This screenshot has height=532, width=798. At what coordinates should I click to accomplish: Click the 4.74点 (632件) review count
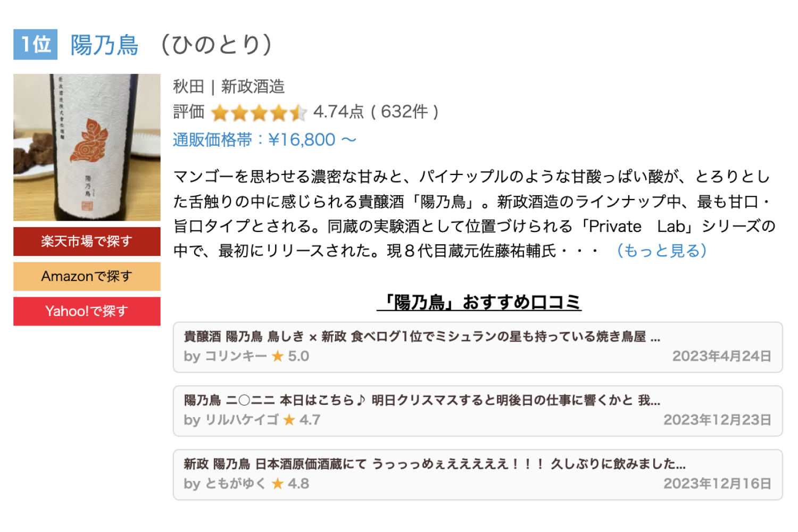pyautogui.click(x=376, y=112)
